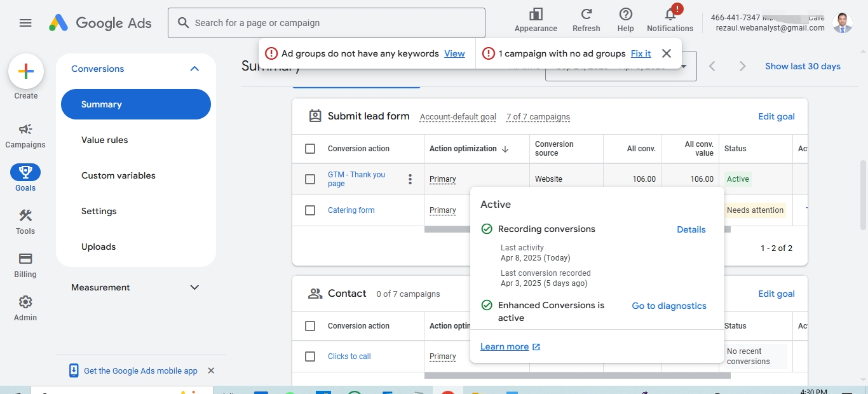Image resolution: width=868 pixels, height=394 pixels.
Task: Click Account-default goal label
Action: pyautogui.click(x=458, y=117)
